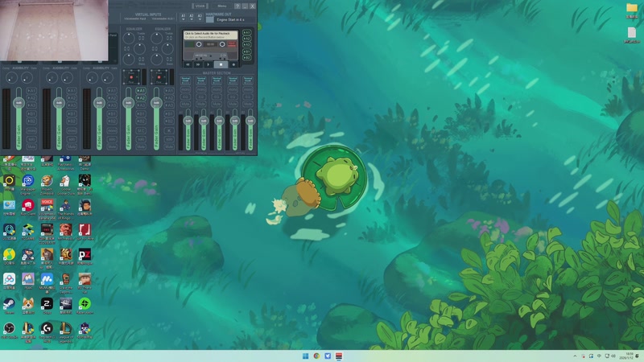The width and height of the screenshot is (644, 362).
Task: Mute the first hardware input strip
Action: tap(31, 146)
